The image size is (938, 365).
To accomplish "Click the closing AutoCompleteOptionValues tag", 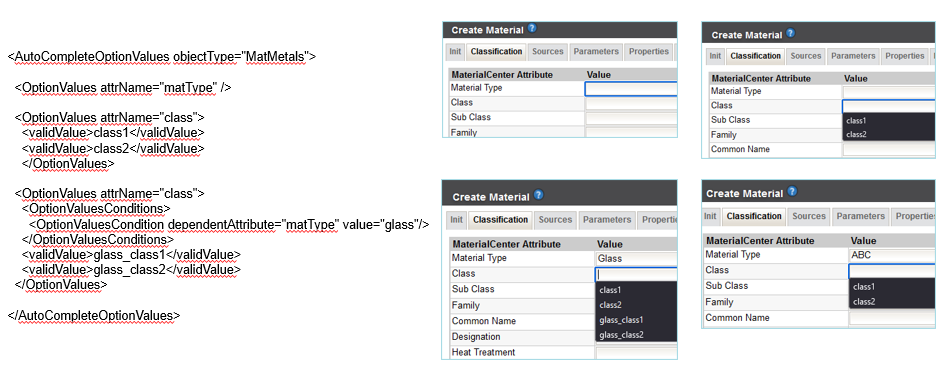I will [x=94, y=315].
